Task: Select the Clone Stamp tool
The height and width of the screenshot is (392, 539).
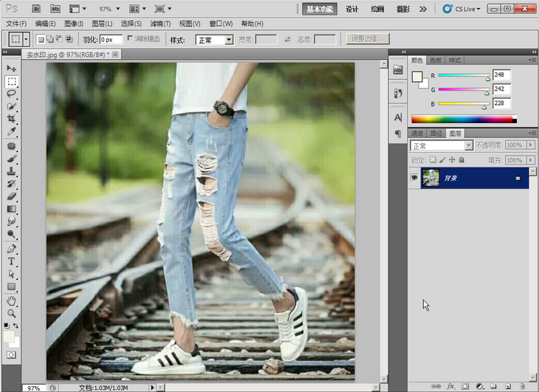Action: point(11,171)
